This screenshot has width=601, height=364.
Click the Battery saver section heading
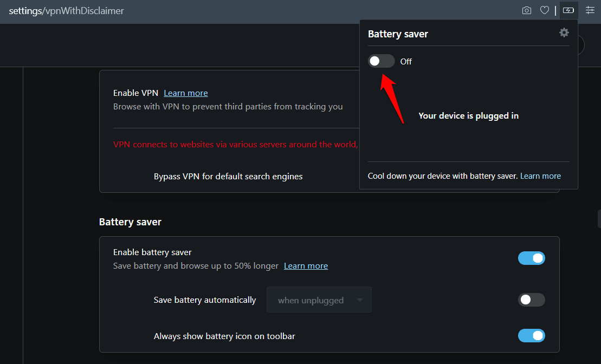pos(130,222)
